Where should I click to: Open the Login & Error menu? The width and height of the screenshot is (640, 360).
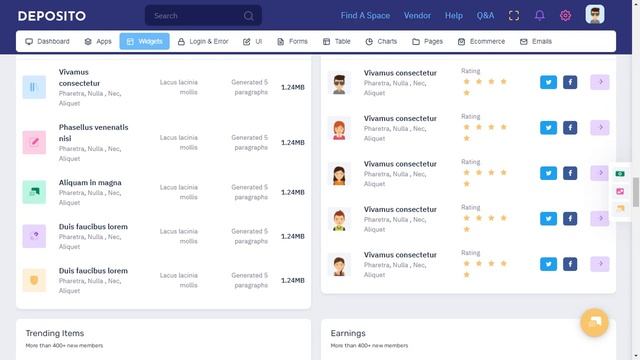coord(203,41)
